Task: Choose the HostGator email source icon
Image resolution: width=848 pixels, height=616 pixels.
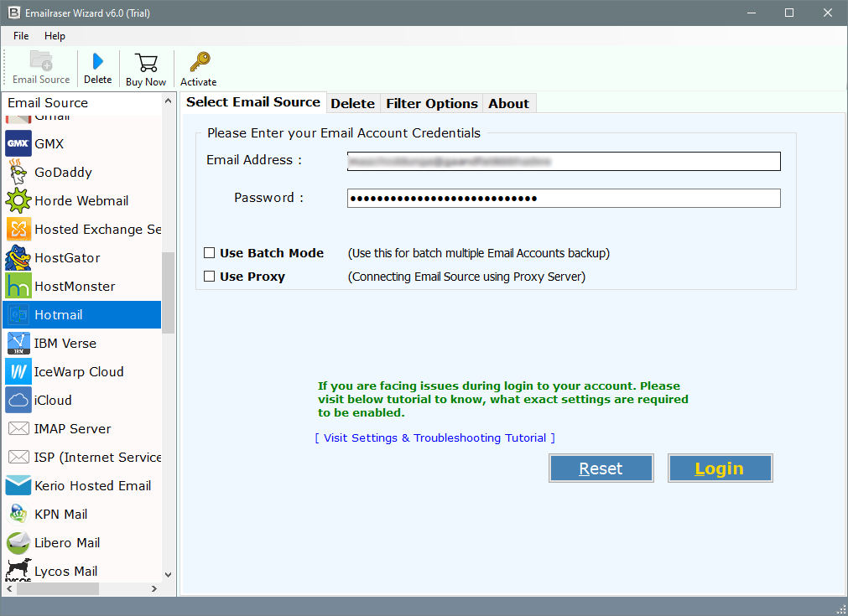Action: coord(18,258)
